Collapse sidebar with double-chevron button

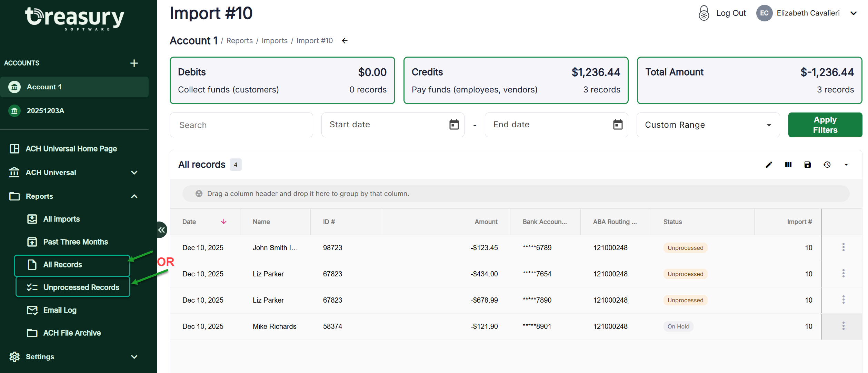point(161,230)
